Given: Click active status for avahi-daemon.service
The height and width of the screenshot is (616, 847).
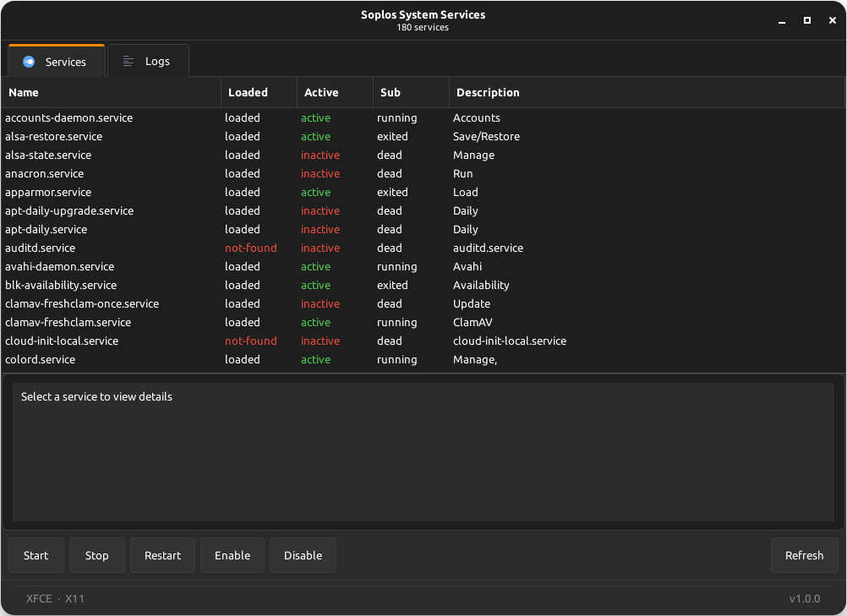Looking at the screenshot, I should coord(315,267).
